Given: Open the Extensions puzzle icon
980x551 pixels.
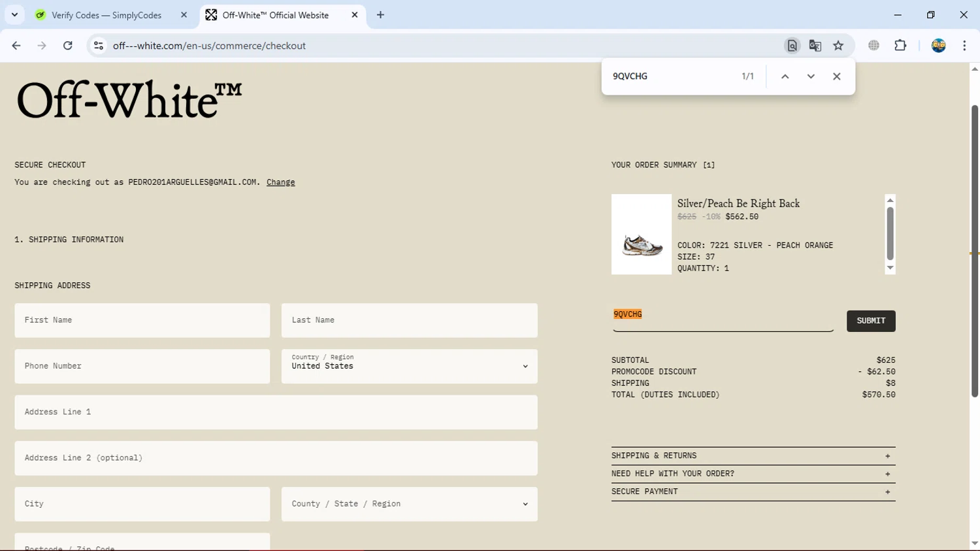Looking at the screenshot, I should pyautogui.click(x=900, y=46).
